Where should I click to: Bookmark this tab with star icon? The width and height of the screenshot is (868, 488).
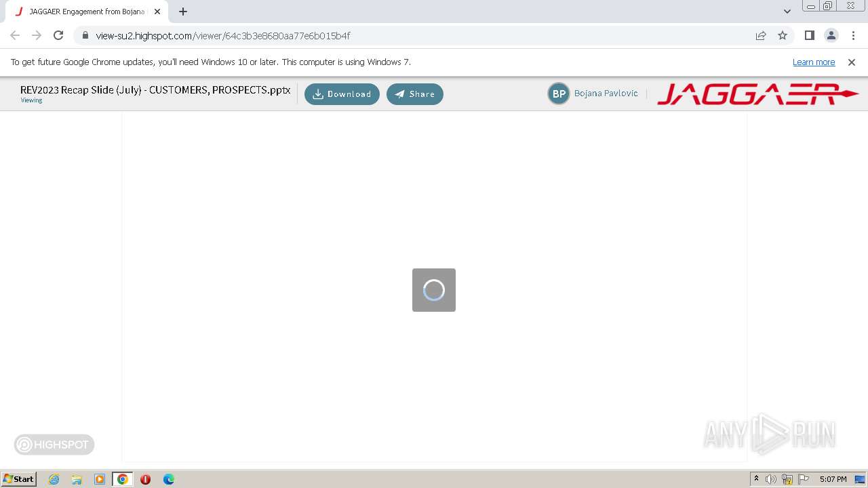[x=783, y=35]
